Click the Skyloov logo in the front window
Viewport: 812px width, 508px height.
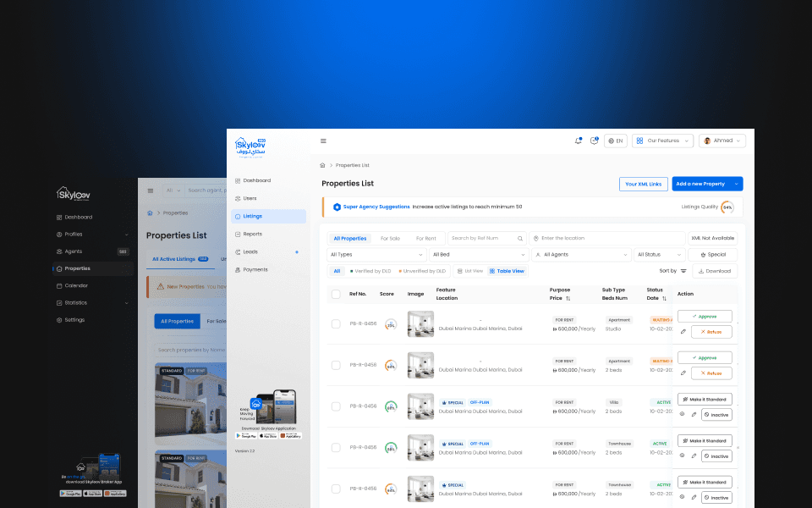coord(250,146)
